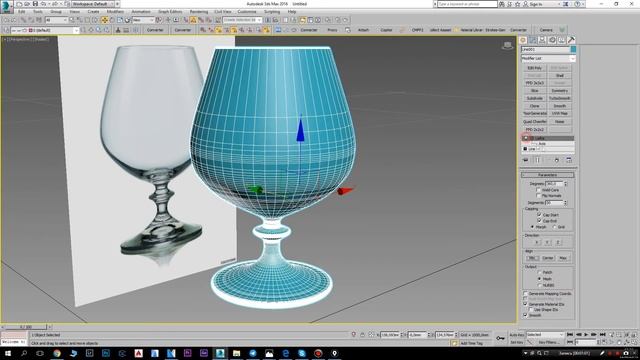The height and width of the screenshot is (360, 640).
Task: Set lathe direction to X axis
Action: coord(536,242)
